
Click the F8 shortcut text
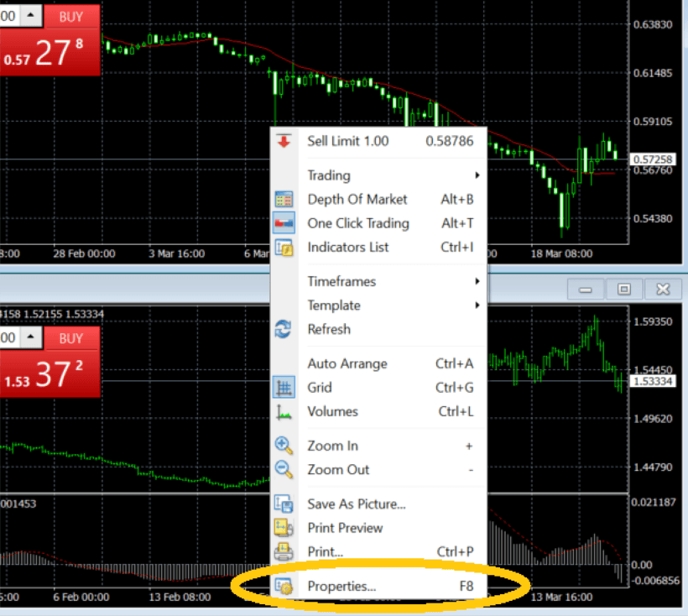click(466, 586)
